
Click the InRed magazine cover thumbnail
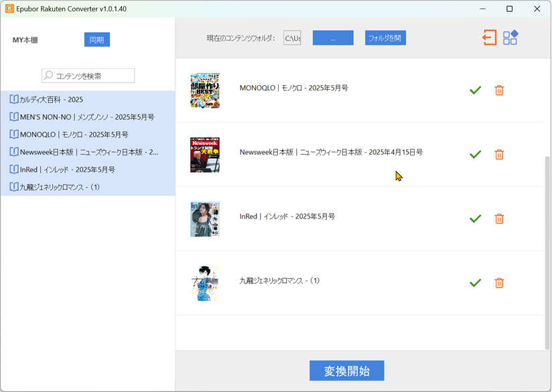[x=205, y=219]
